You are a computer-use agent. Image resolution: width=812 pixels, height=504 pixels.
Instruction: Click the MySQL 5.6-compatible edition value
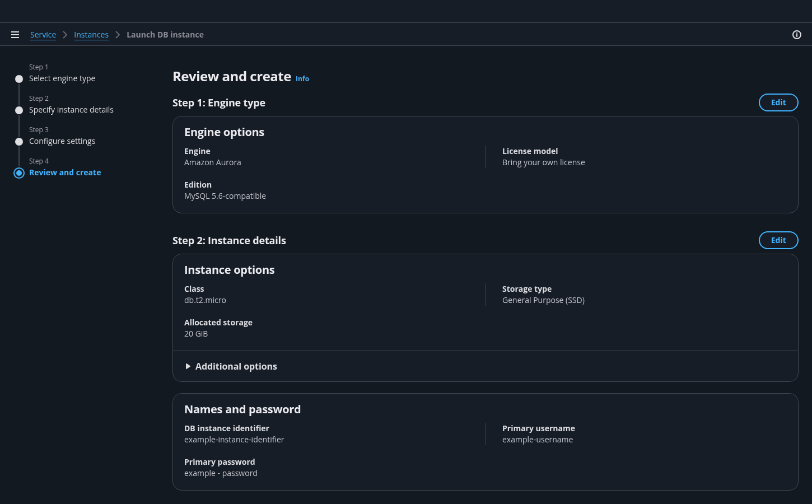pyautogui.click(x=225, y=196)
